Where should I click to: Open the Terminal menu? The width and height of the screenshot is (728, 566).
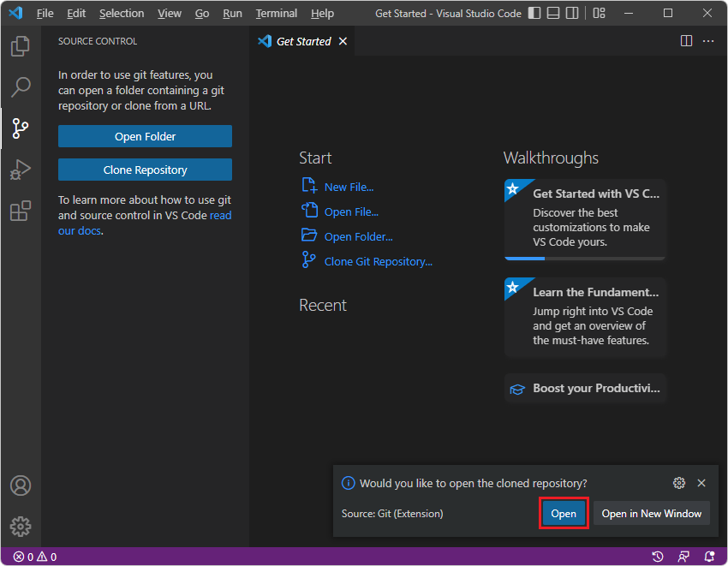pyautogui.click(x=276, y=14)
